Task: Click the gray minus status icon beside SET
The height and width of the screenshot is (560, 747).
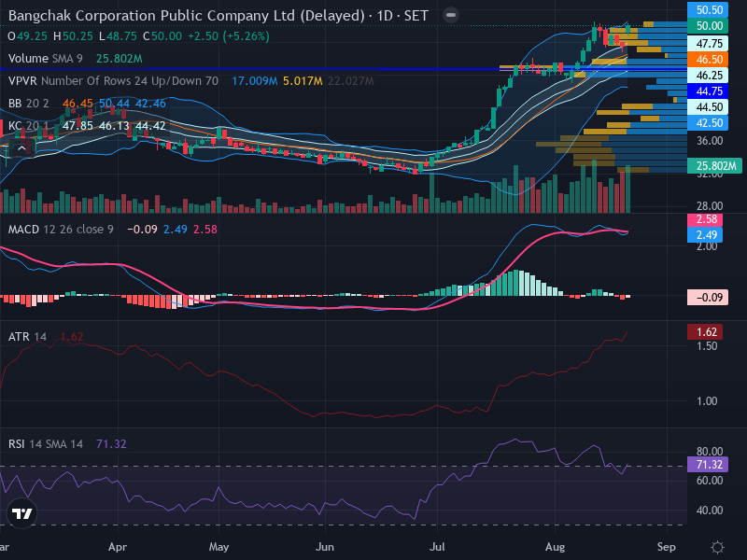Action: pos(451,15)
